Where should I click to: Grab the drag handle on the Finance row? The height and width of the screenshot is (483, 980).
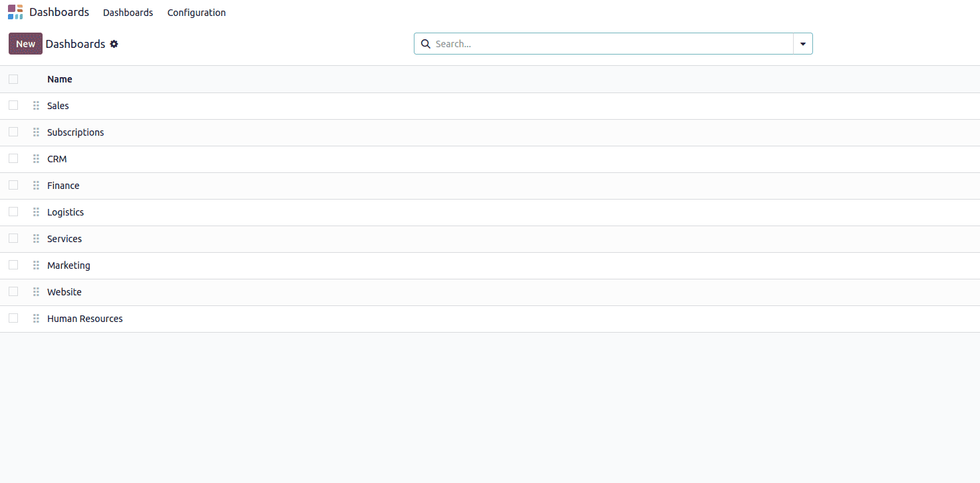(36, 185)
